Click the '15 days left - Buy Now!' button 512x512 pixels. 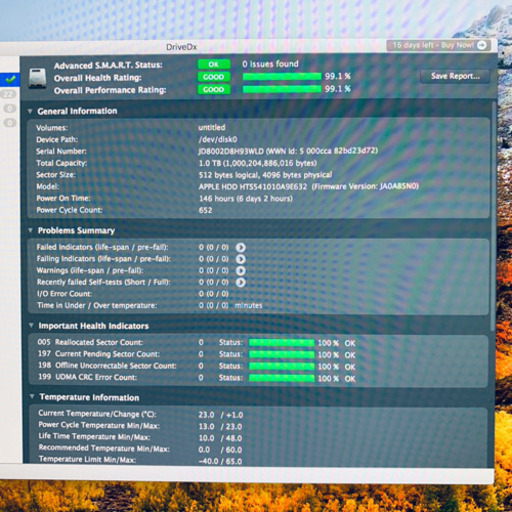tap(439, 45)
